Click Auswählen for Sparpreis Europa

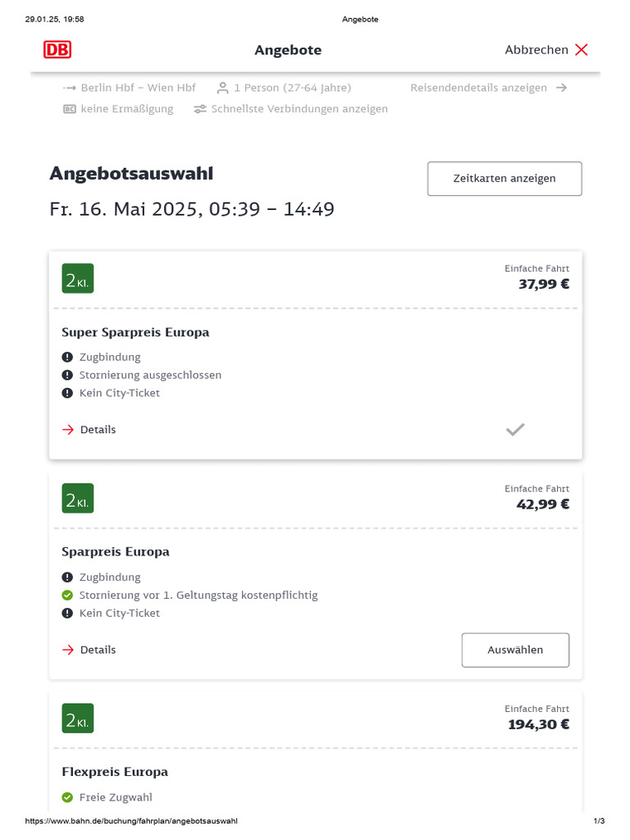pyautogui.click(x=515, y=651)
